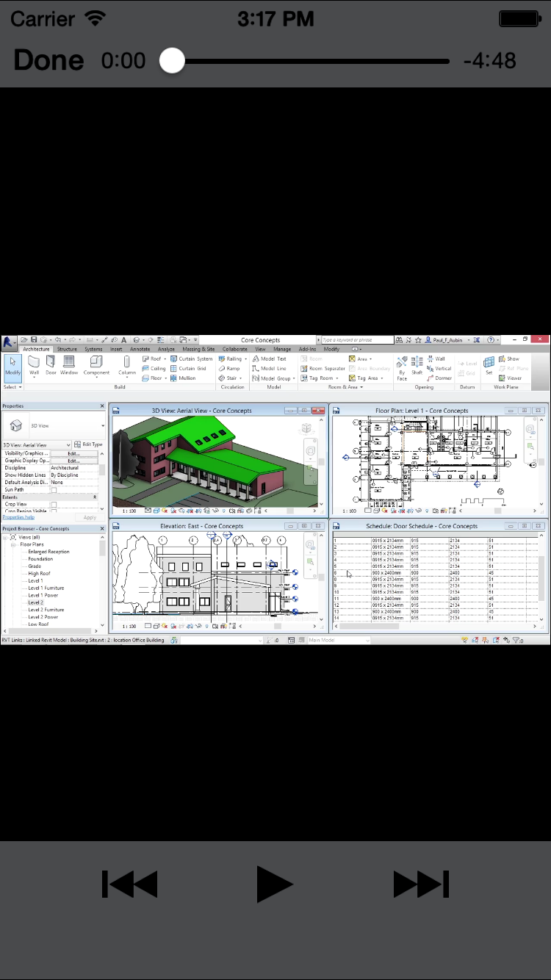Choose the Stair tool

pos(230,378)
